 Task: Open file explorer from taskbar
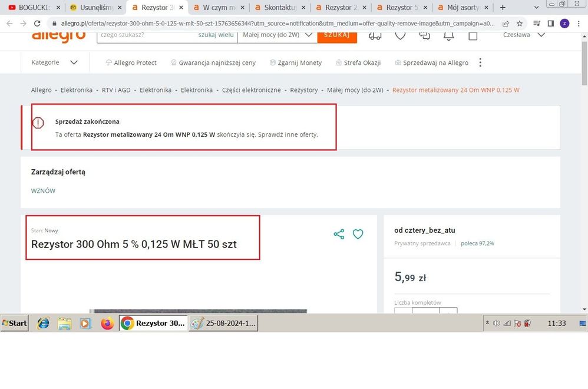click(x=64, y=323)
